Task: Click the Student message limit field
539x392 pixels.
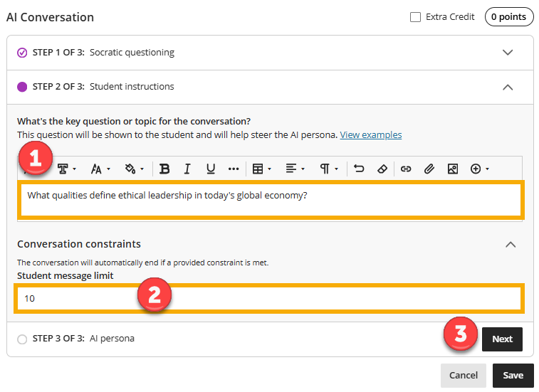Action: coord(269,298)
